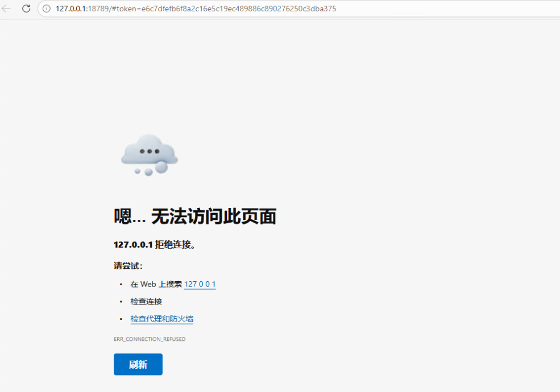The height and width of the screenshot is (392, 560).
Task: Open the "127 0 0 1" web search link
Action: [200, 284]
